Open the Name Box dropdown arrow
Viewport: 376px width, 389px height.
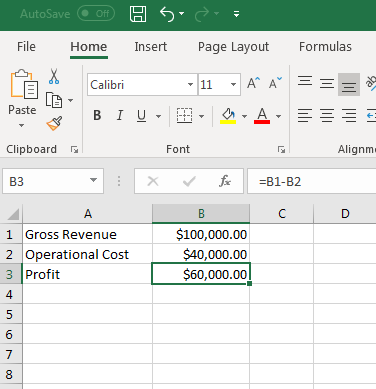click(x=94, y=181)
